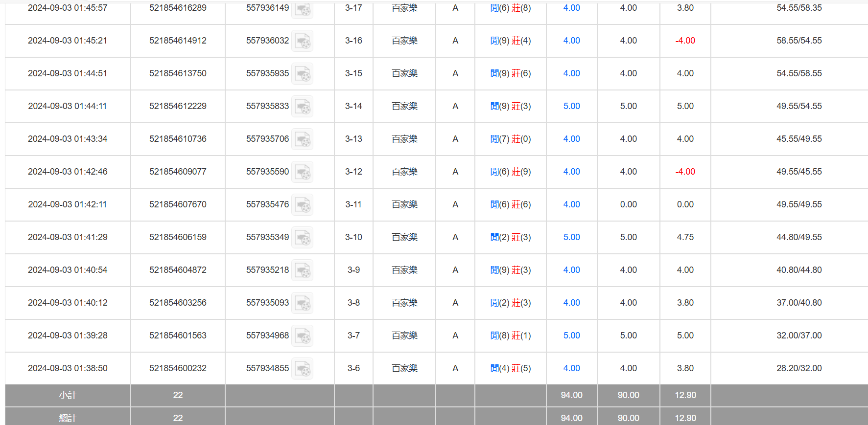Click replay icon beside round 557935935
The height and width of the screenshot is (425, 868).
[302, 74]
